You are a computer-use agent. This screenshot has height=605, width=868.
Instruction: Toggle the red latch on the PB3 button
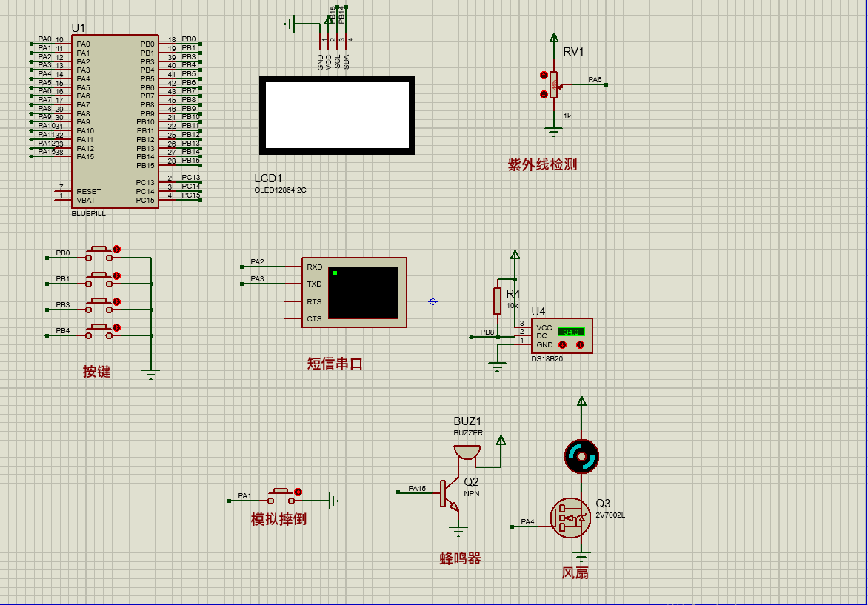[117, 301]
